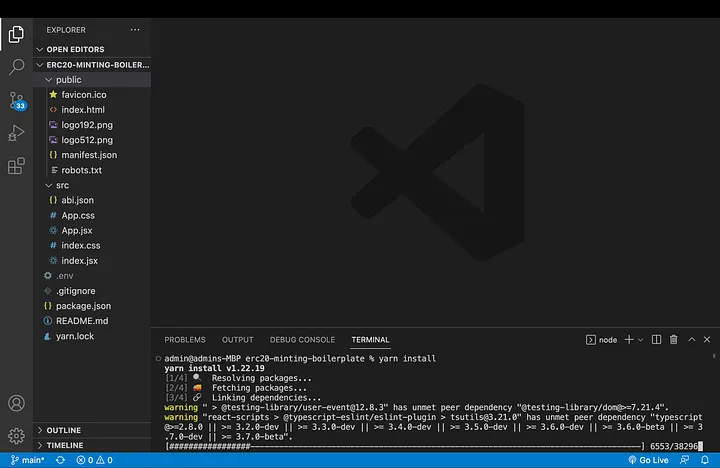Screen dimensions: 720x468
Task: Open the new terminal launch profile dropdown
Action: [641, 340]
